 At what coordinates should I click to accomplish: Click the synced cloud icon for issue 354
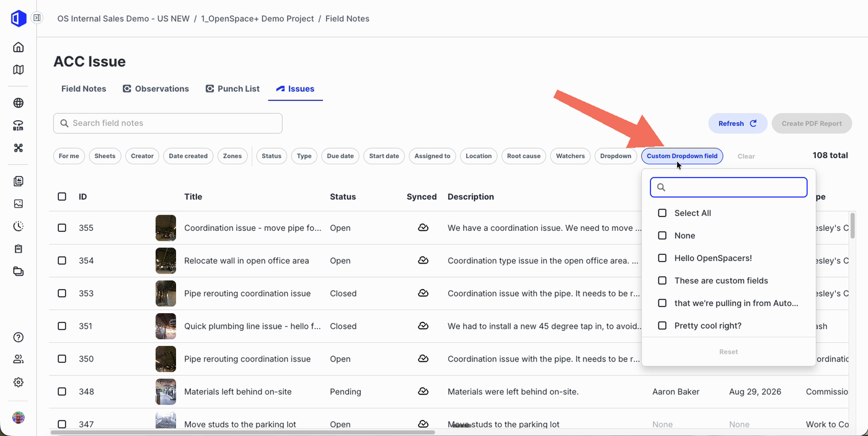coord(423,260)
